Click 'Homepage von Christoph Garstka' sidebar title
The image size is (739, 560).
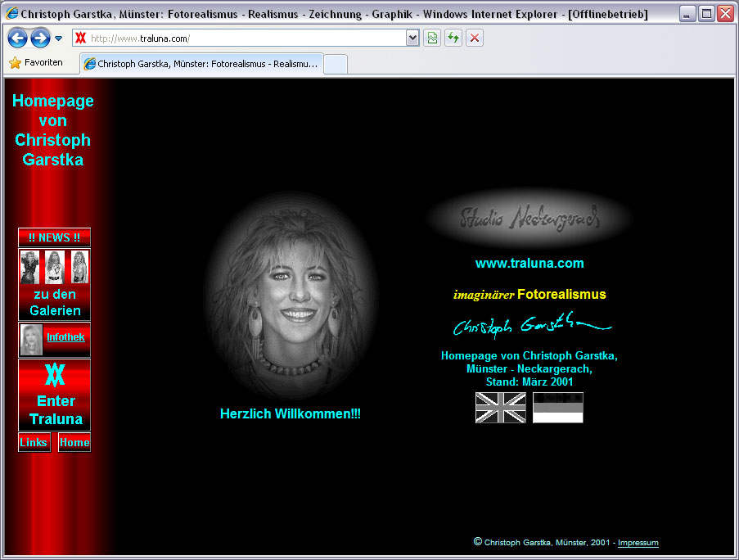coord(52,130)
